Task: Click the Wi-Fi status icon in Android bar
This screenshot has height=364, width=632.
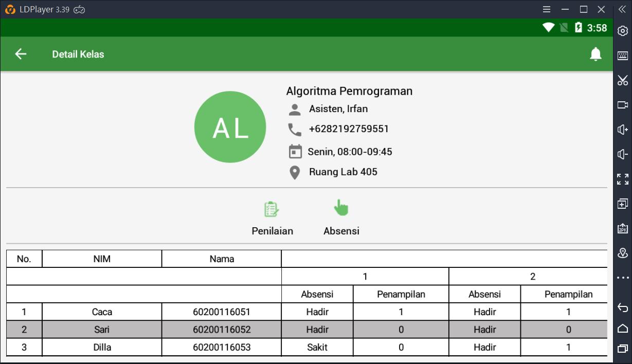Action: click(548, 28)
